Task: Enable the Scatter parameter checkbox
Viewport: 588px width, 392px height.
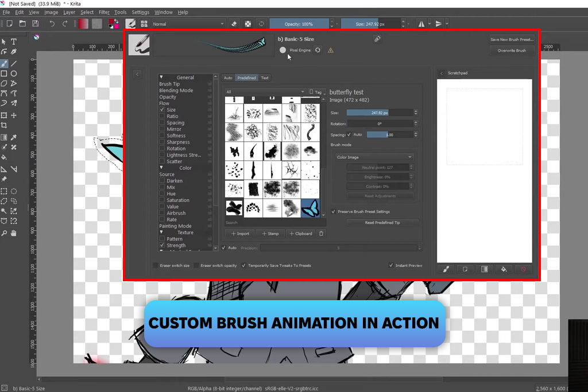Action: click(x=162, y=161)
